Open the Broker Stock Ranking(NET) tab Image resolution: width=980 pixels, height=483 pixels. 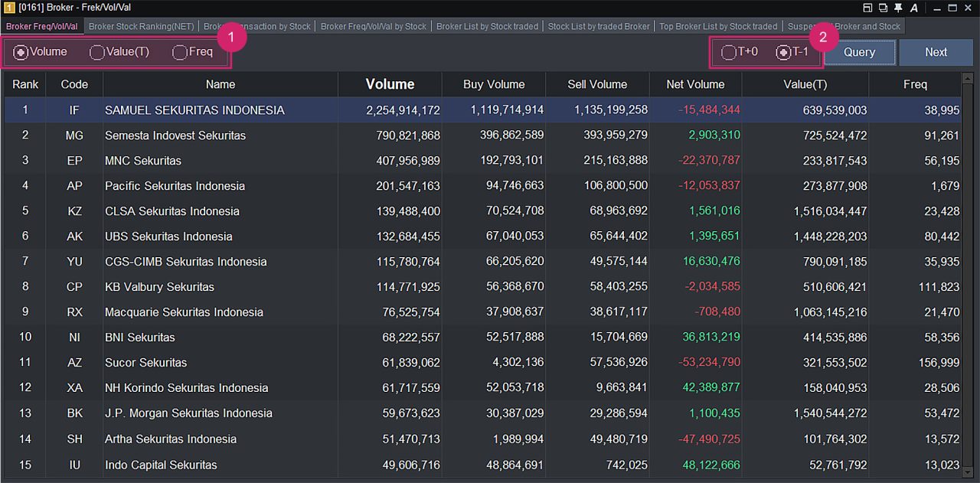[x=141, y=26]
